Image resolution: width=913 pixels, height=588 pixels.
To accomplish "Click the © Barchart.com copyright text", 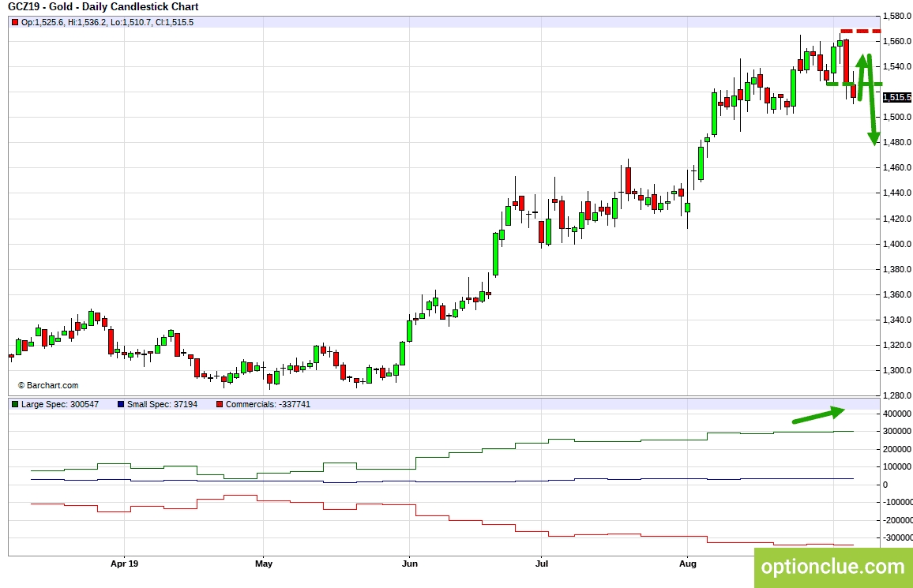I will (x=48, y=385).
